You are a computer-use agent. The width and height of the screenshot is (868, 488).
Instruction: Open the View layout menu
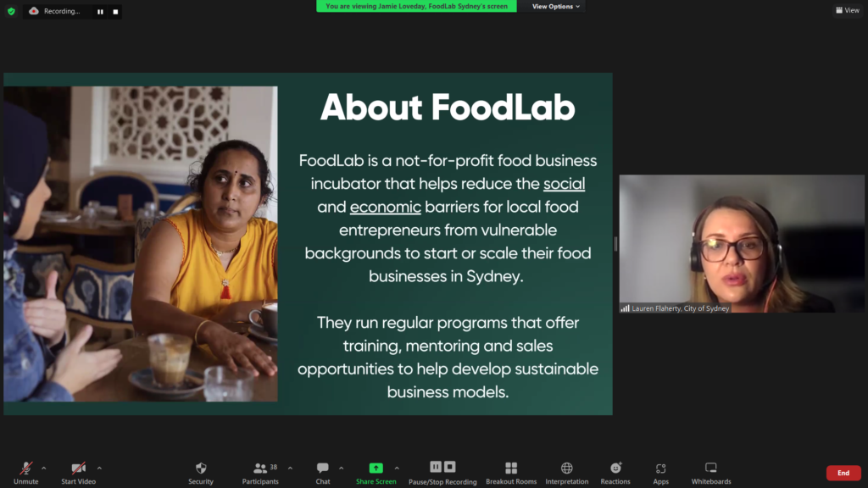[848, 10]
